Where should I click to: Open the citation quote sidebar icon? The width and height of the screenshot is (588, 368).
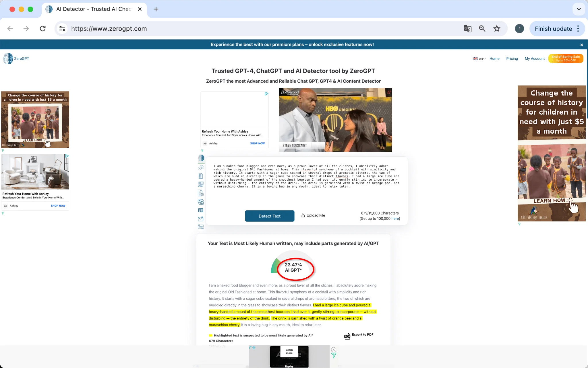point(201,227)
